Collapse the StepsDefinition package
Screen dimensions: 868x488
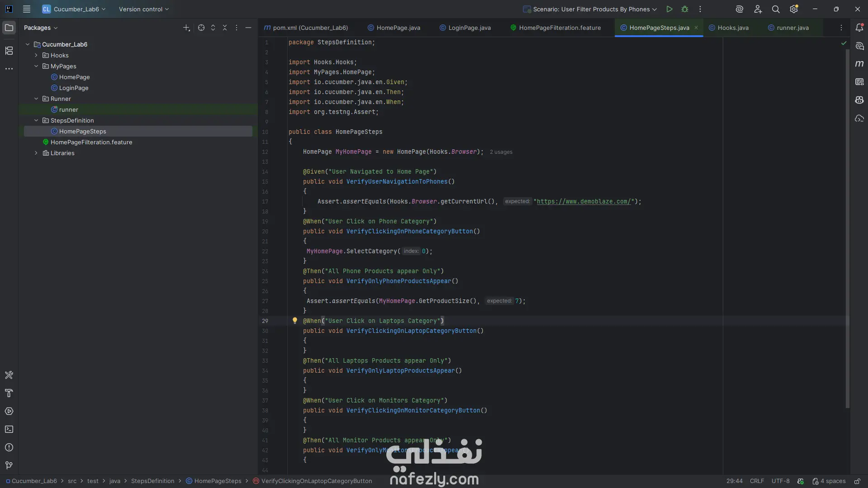tap(36, 120)
